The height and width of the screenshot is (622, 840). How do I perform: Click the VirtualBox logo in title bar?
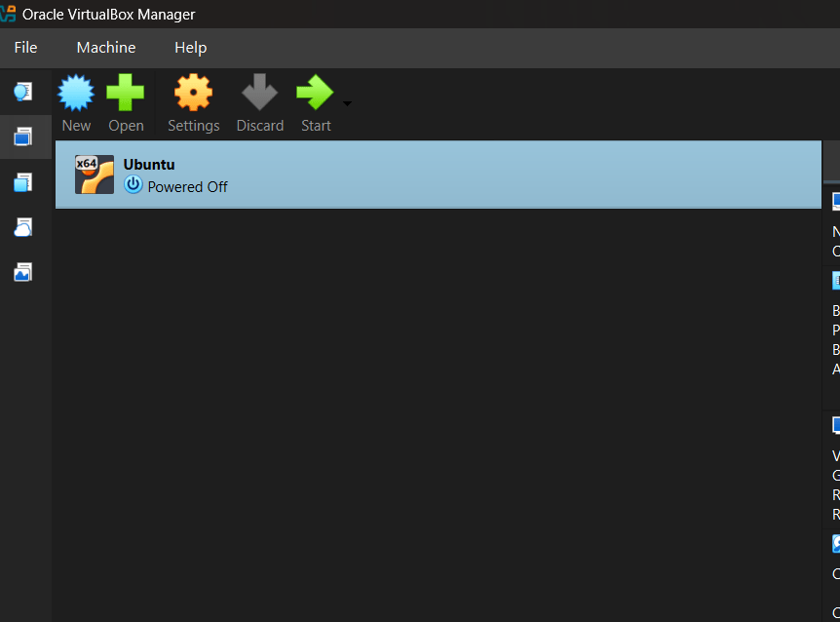coord(9,14)
